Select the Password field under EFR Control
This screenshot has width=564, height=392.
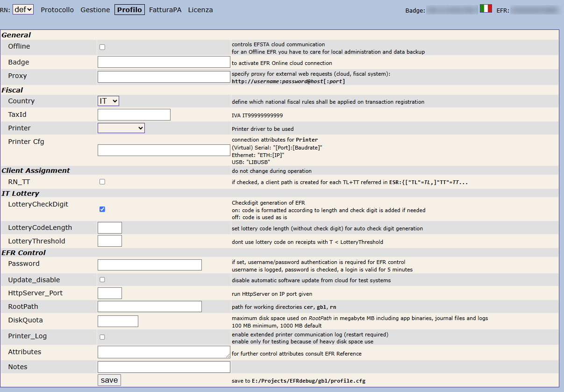click(150, 265)
